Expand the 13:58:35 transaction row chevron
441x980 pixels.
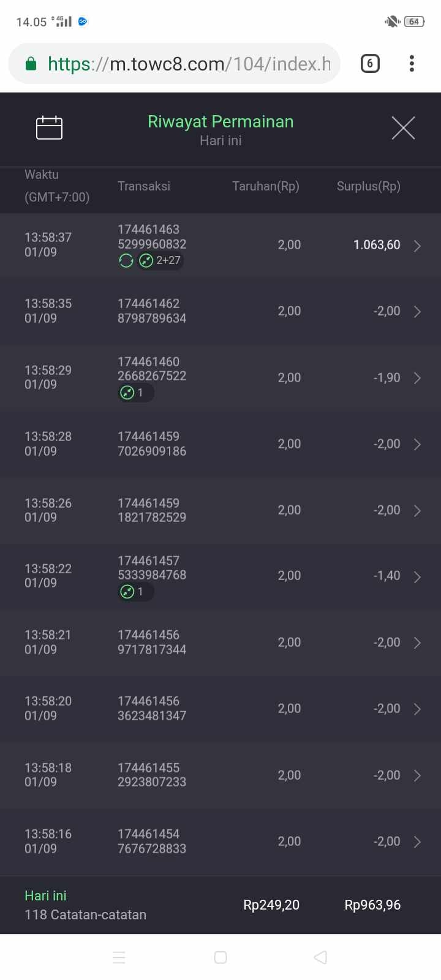pos(417,312)
